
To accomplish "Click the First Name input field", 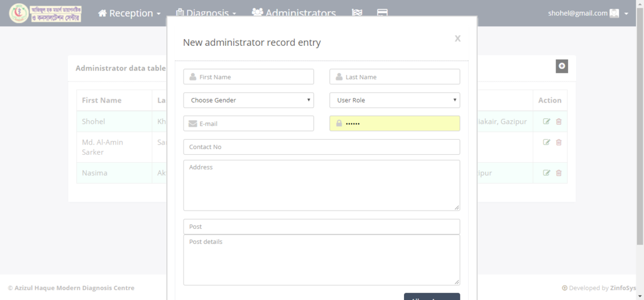I will (x=248, y=77).
